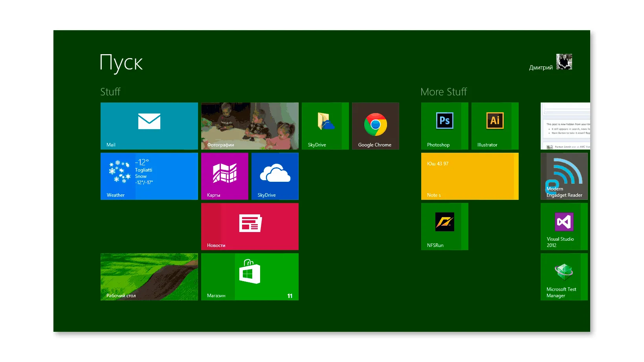Select the Stuff group heading

coord(110,92)
